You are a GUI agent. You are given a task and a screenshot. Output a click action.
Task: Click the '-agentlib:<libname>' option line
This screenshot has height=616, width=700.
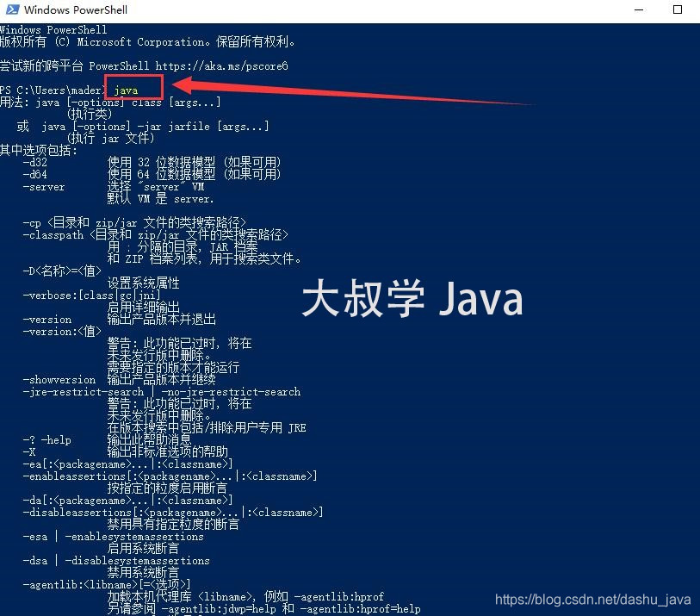coord(107,585)
